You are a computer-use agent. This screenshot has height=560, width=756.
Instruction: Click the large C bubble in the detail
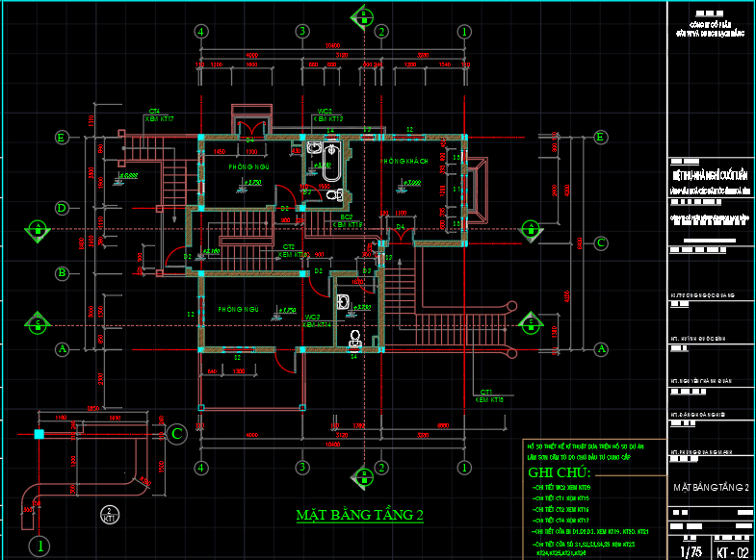pos(177,435)
